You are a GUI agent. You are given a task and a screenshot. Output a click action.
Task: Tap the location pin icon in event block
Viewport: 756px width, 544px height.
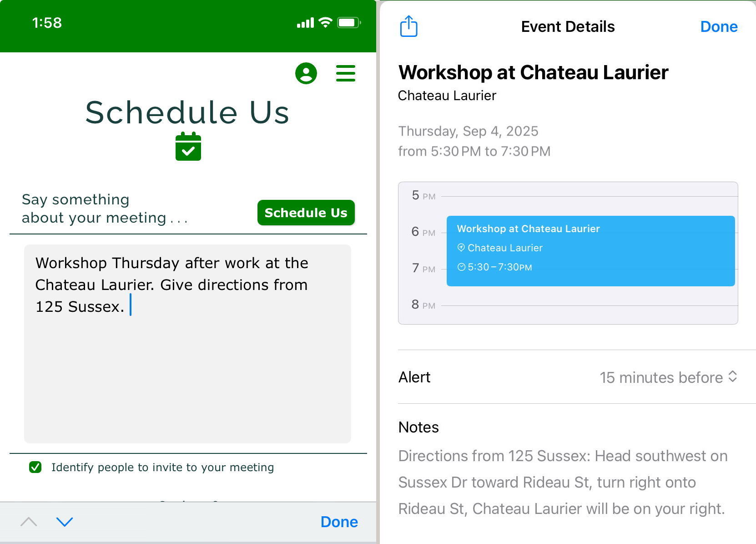tap(461, 248)
